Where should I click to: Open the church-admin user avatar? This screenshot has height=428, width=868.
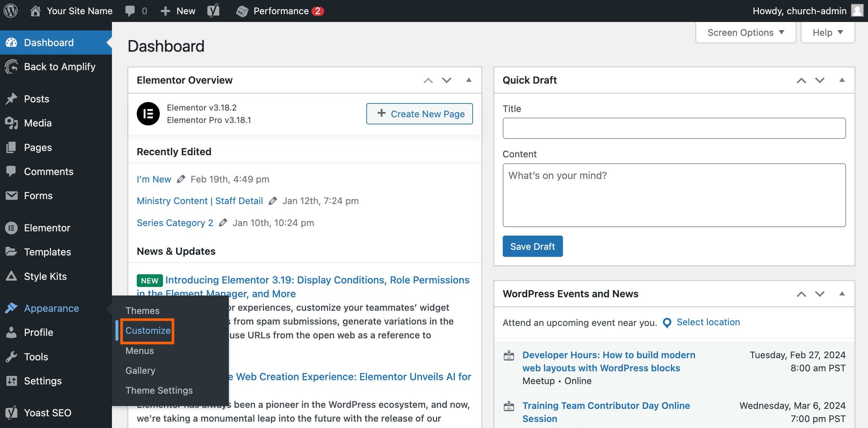pos(857,11)
